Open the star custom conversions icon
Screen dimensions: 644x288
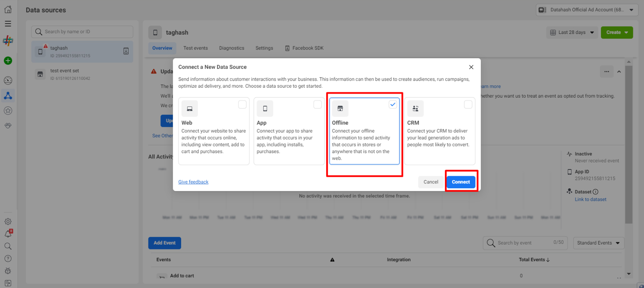coord(8,111)
